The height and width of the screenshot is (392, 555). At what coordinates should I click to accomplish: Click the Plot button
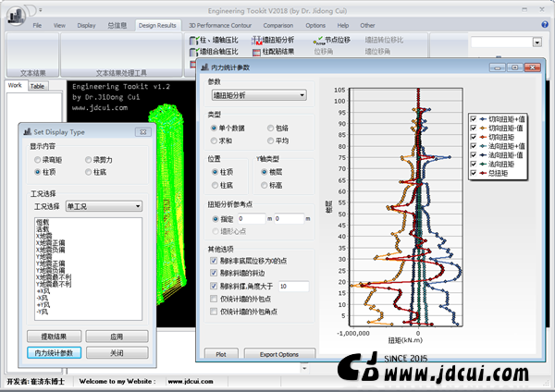tap(221, 354)
